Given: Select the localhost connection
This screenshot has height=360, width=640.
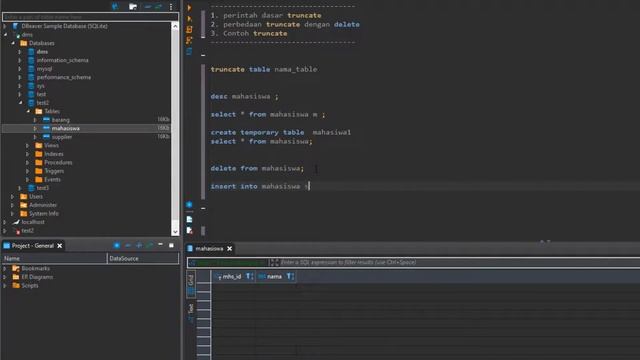Looking at the screenshot, I should 33,222.
